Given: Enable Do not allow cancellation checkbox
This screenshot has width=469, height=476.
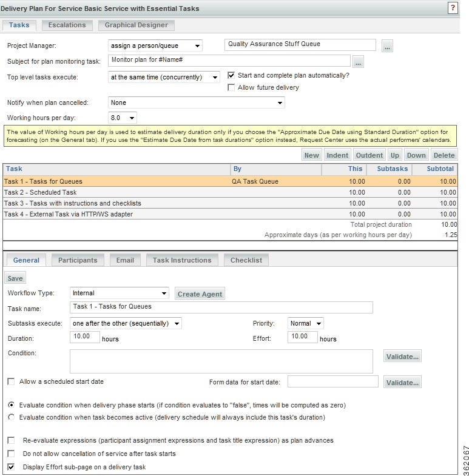Looking at the screenshot, I should tap(11, 454).
